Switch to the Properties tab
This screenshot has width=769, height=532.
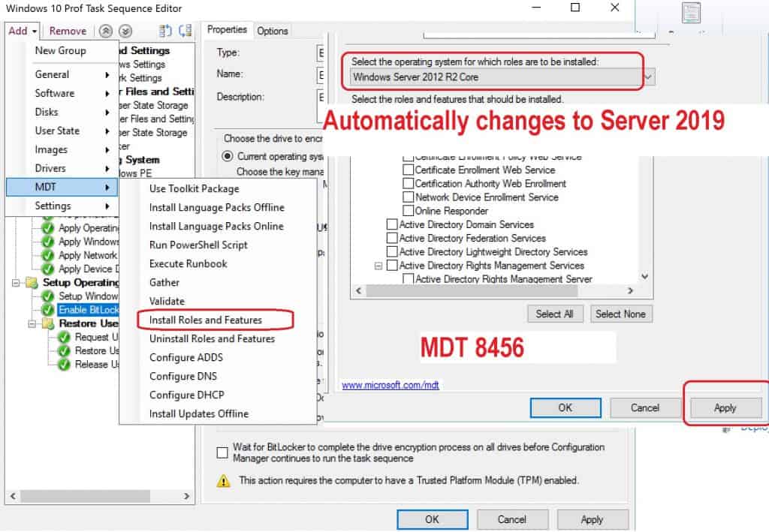coord(227,30)
